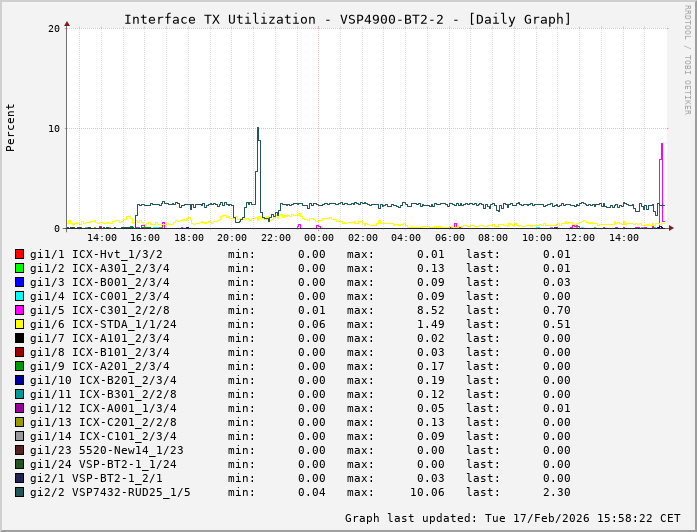Click the legend text gi1/1 ICX-Hvt_1/3/2
The height and width of the screenshot is (532, 697).
coord(96,255)
